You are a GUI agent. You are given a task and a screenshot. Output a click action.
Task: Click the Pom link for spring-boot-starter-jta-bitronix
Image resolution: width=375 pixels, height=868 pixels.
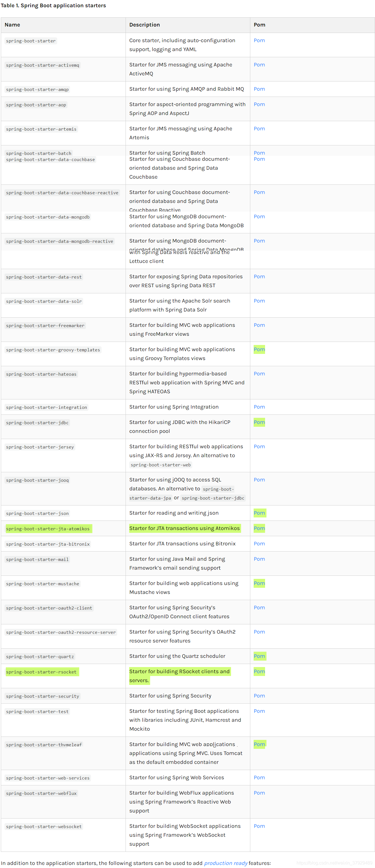pos(259,543)
